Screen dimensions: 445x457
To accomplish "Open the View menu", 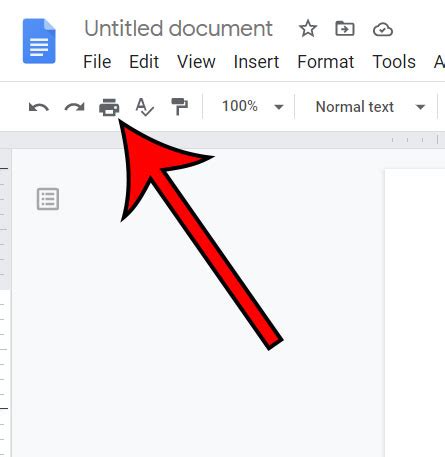I will (x=196, y=62).
